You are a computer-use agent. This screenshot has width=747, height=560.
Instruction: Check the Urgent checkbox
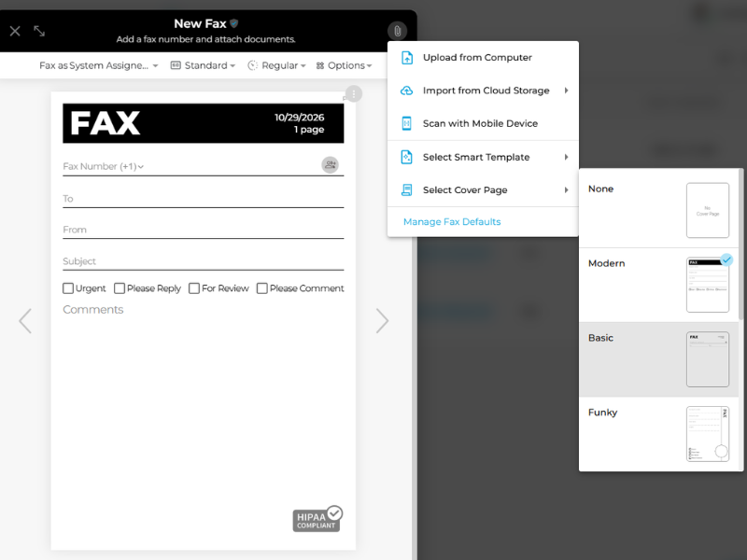click(68, 288)
